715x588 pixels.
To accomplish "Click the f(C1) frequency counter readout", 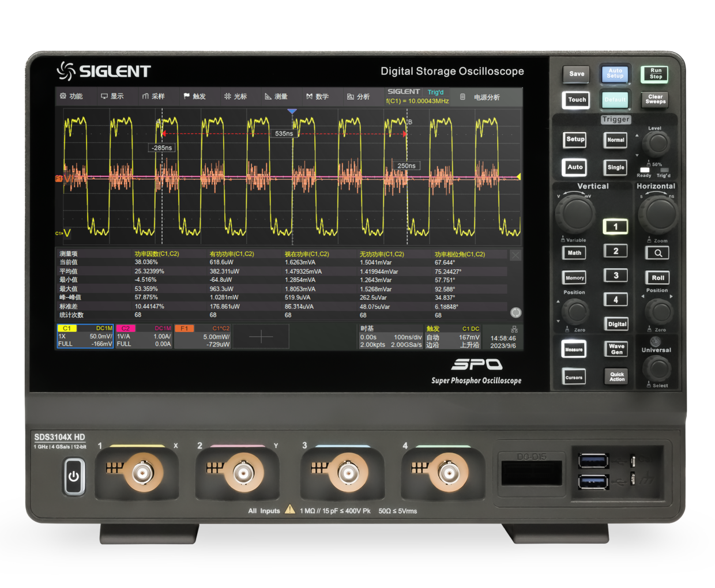I will 417,101.
